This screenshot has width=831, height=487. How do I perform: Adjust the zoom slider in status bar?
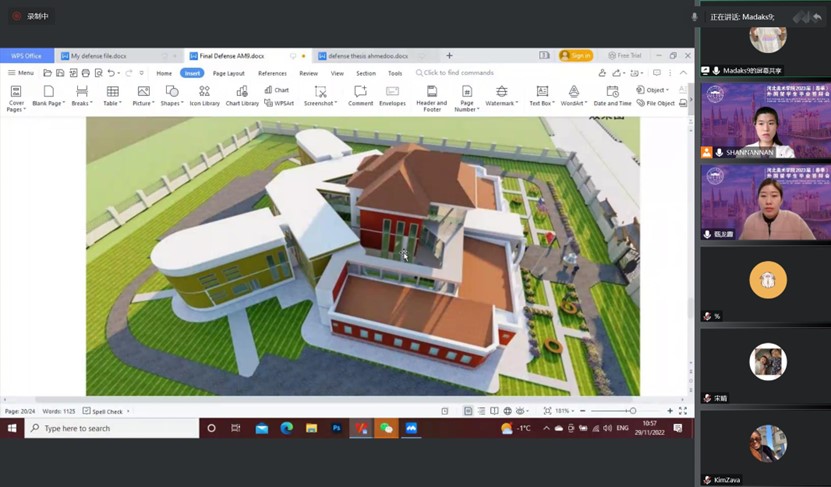[x=632, y=411]
